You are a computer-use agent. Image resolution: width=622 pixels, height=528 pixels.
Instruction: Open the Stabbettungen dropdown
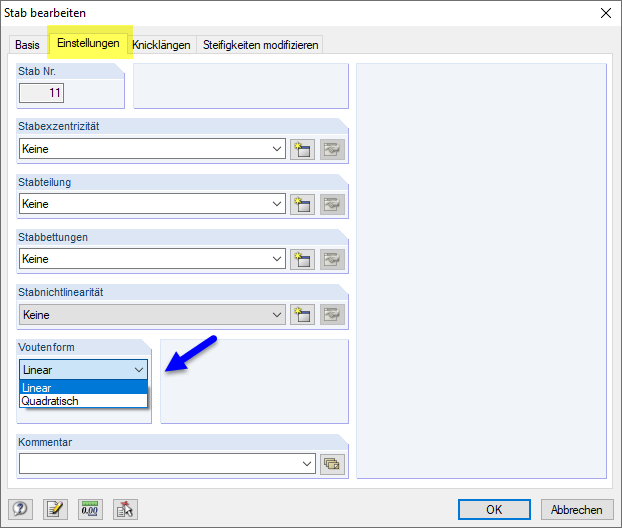coord(152,259)
